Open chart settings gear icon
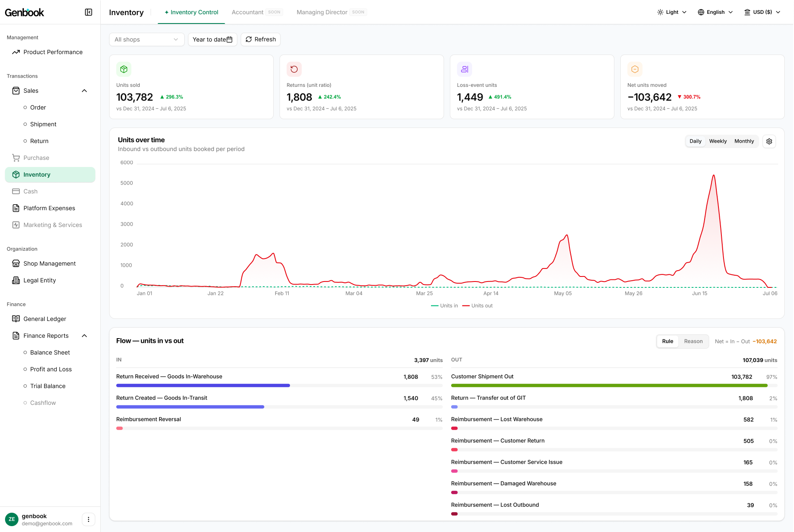 tap(769, 141)
